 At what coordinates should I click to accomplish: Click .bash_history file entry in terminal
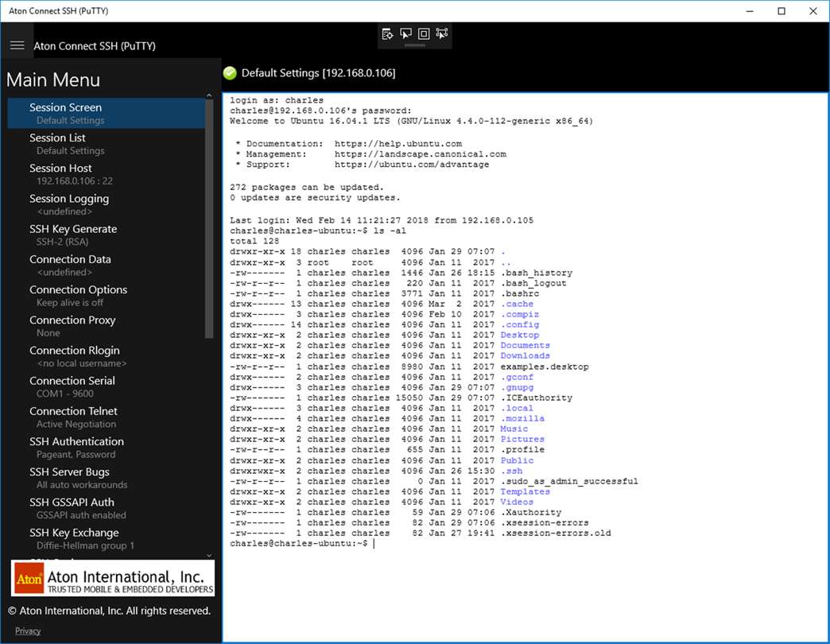[536, 273]
